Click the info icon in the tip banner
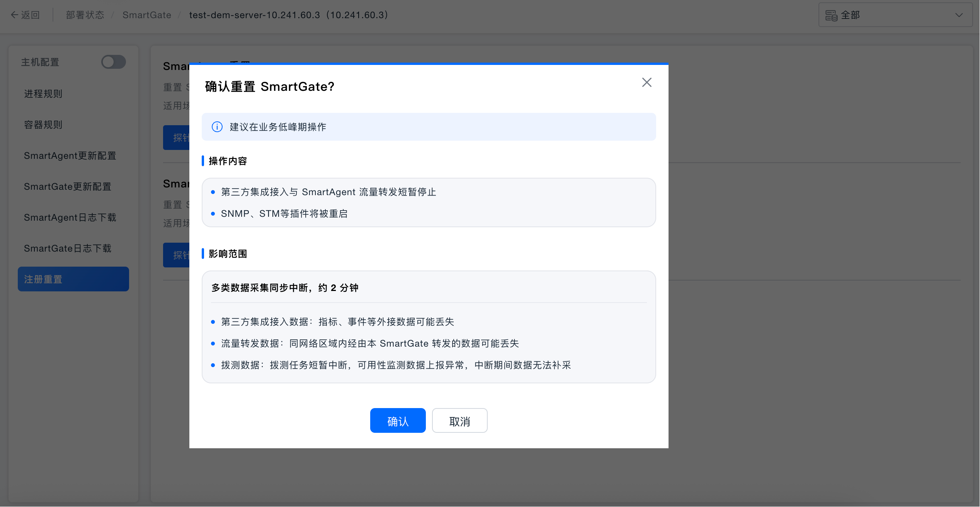This screenshot has width=980, height=507. pyautogui.click(x=217, y=127)
